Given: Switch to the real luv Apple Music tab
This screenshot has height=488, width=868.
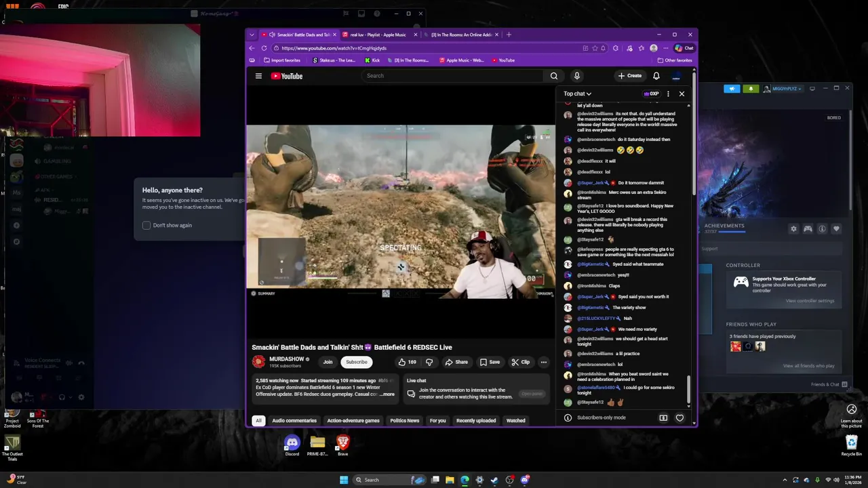Looking at the screenshot, I should (379, 35).
